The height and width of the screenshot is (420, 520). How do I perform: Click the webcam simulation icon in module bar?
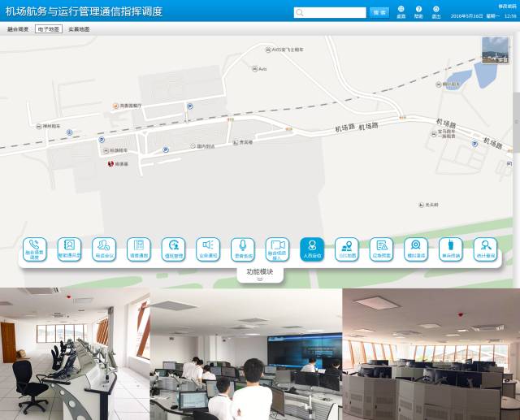[416, 248]
